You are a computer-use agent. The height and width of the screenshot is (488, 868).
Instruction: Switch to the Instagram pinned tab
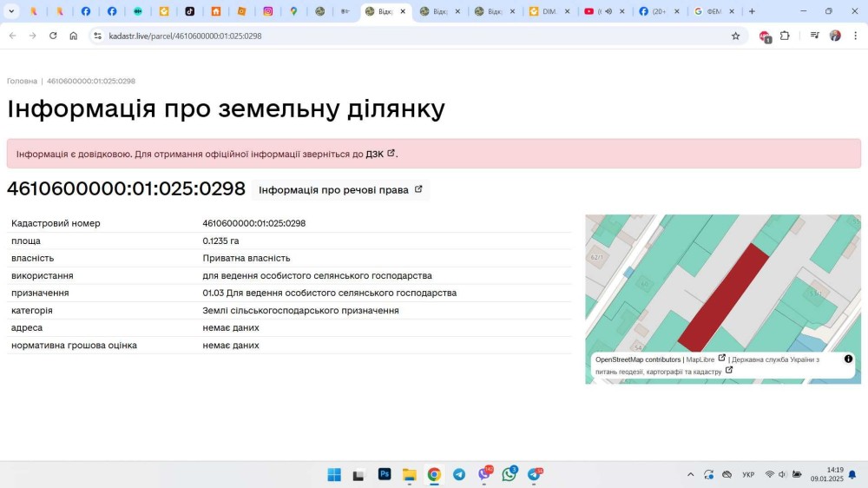pos(268,11)
